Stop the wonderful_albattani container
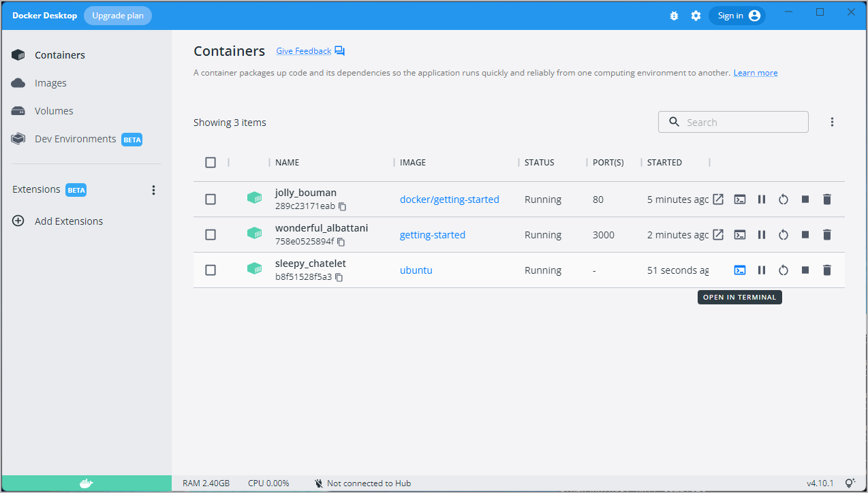This screenshot has height=493, width=868. [805, 235]
